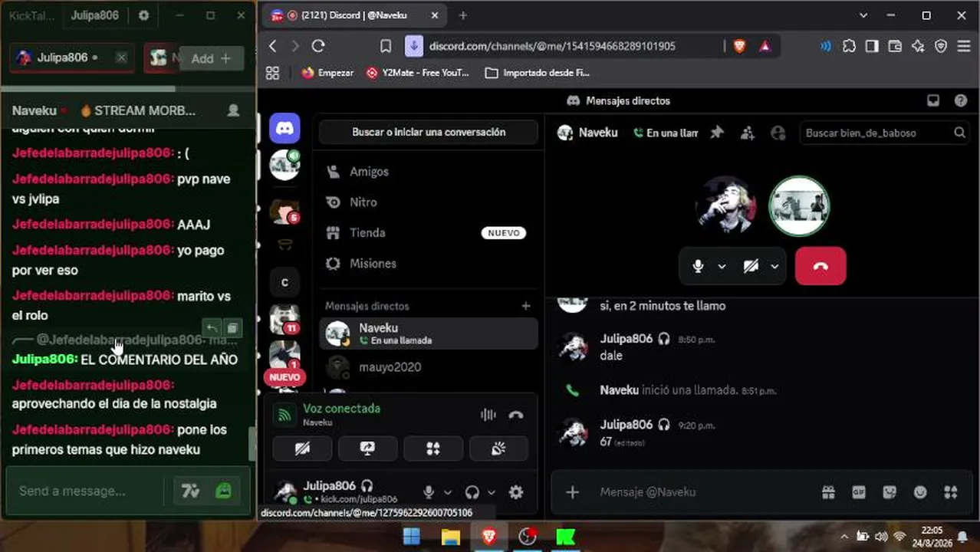
Task: Expand output device options arrow in user panel
Action: coord(492,492)
